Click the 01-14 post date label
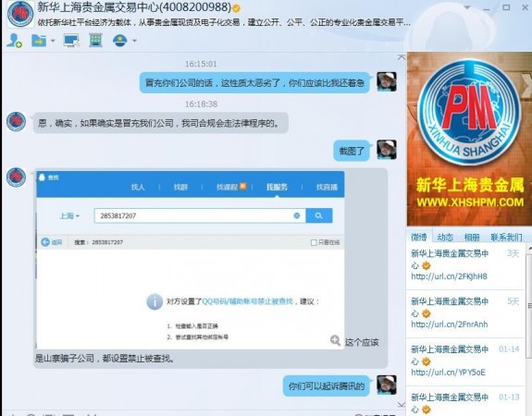The height and width of the screenshot is (416, 532). click(509, 349)
